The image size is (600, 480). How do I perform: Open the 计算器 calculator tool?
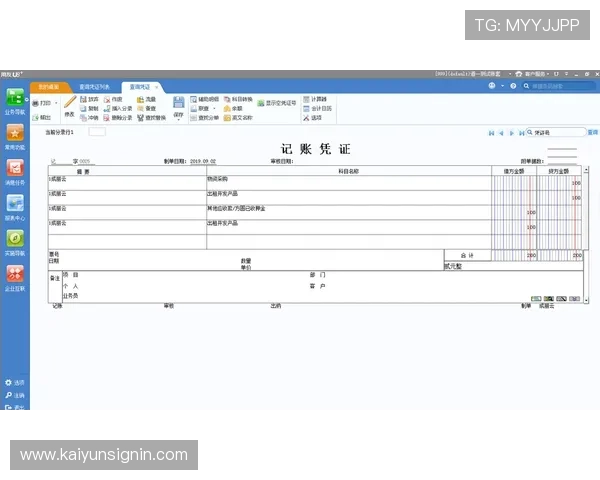[315, 99]
